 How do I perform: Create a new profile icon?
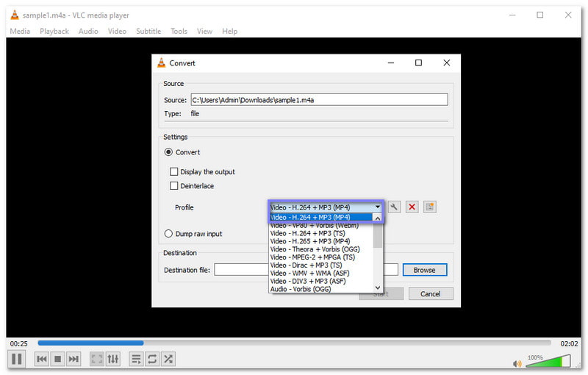(430, 207)
